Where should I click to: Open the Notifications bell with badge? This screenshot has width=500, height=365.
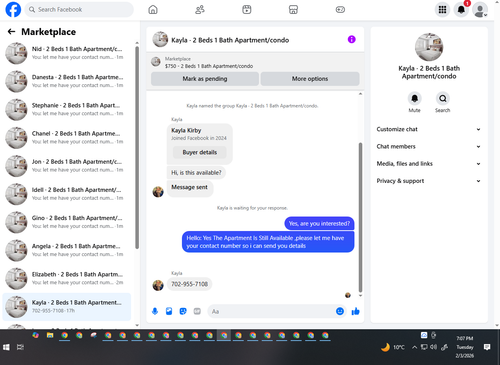coord(461,10)
